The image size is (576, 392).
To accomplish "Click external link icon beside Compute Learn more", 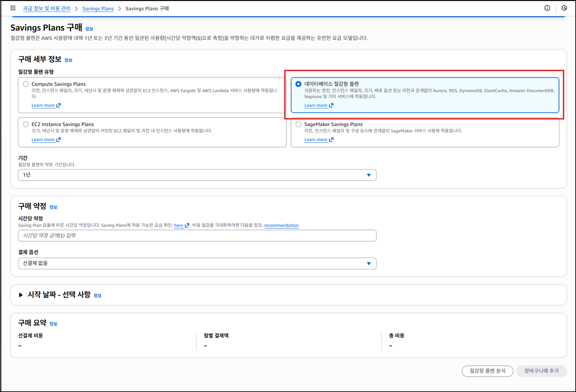I will coord(59,105).
